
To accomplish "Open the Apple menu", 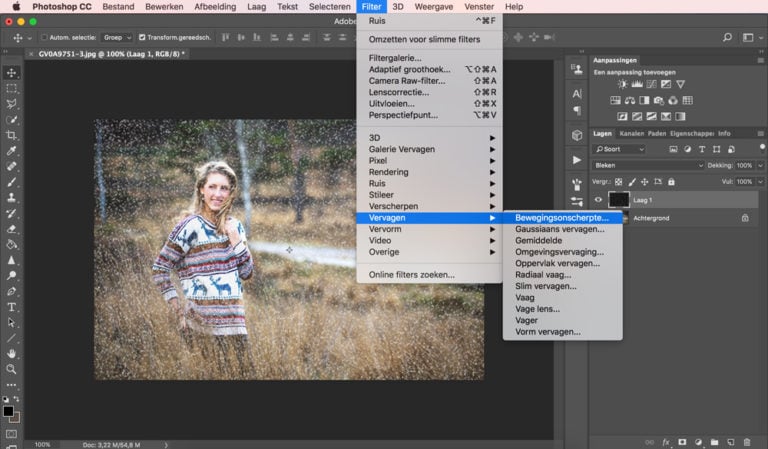I will 16,7.
